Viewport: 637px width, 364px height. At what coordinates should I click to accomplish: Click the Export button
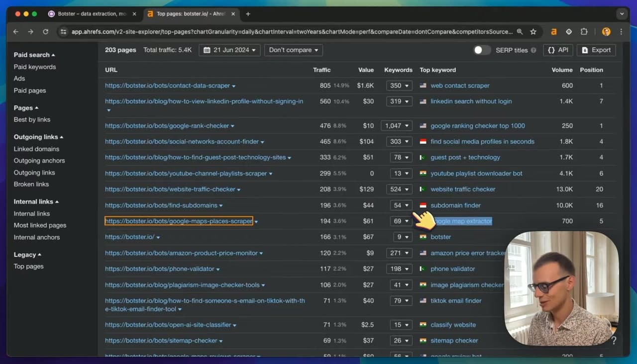pyautogui.click(x=596, y=50)
